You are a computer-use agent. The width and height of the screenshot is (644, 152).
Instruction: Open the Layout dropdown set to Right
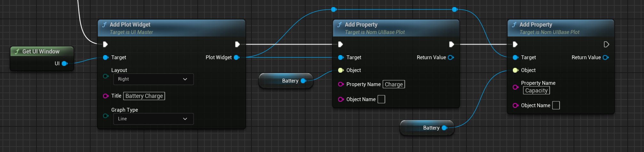pyautogui.click(x=153, y=79)
